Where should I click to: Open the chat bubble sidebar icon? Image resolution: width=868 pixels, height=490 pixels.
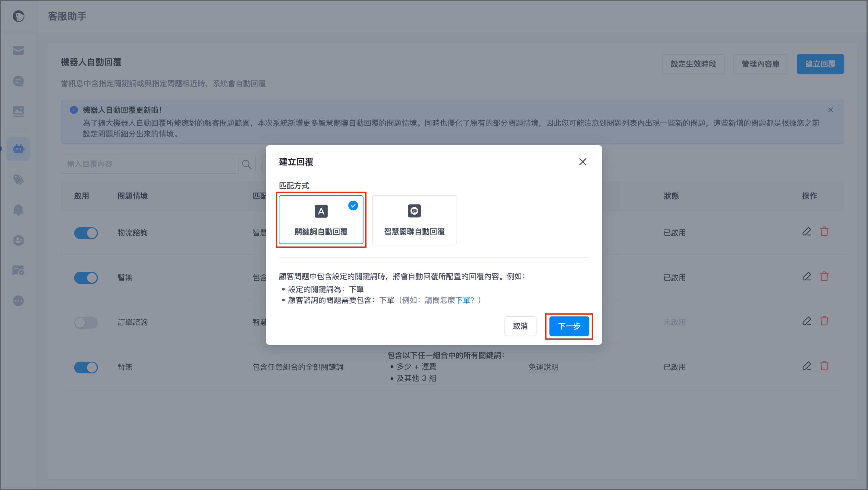click(x=18, y=81)
